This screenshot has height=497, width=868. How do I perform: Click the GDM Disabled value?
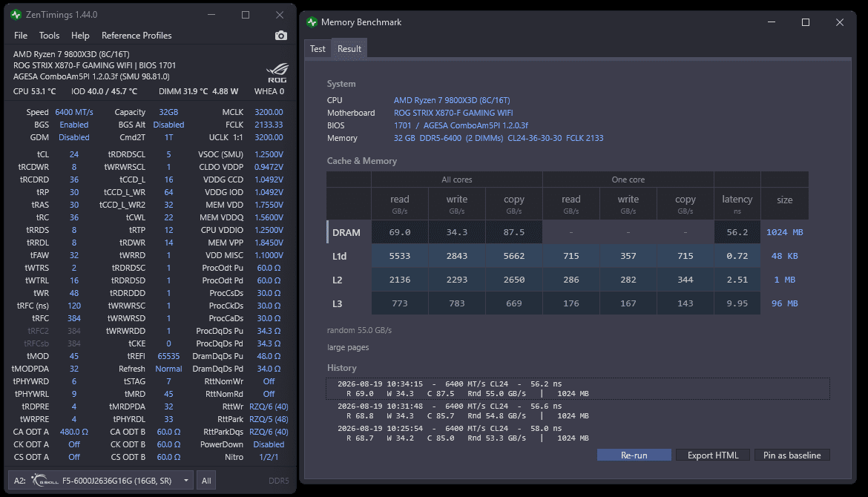point(74,137)
